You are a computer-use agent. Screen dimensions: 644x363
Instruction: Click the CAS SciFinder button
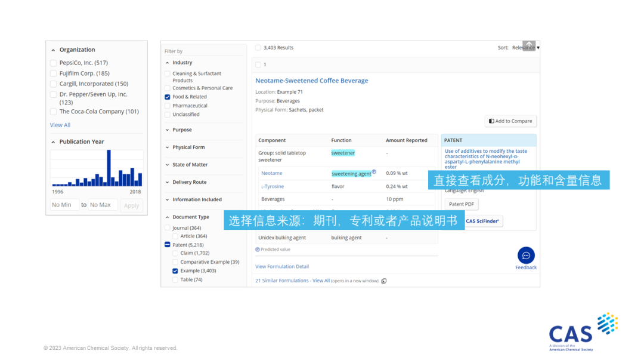click(x=482, y=221)
